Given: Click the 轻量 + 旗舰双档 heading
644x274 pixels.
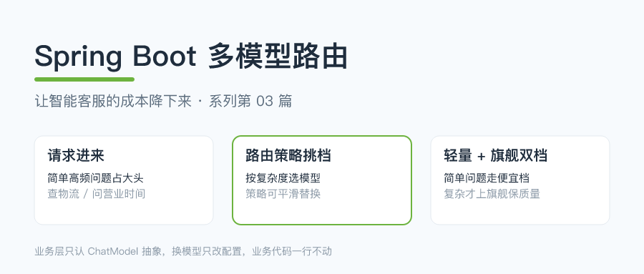Looking at the screenshot, I should click(x=496, y=156).
